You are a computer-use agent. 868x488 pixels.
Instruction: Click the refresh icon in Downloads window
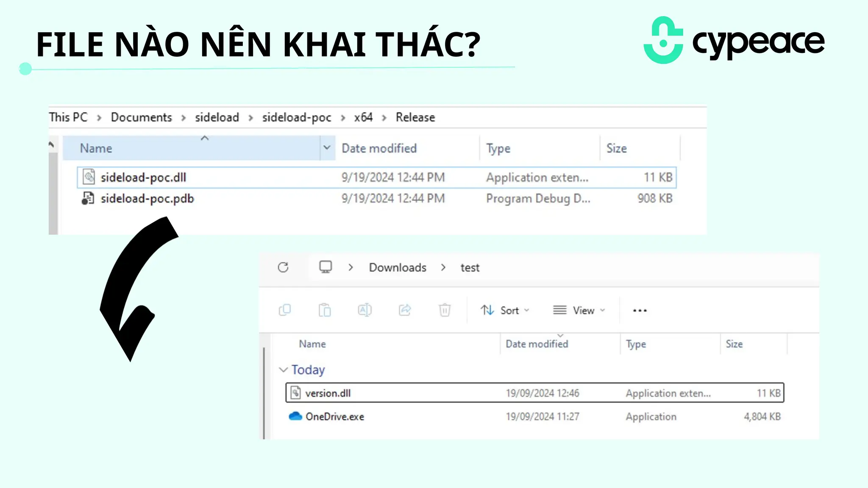coord(283,267)
